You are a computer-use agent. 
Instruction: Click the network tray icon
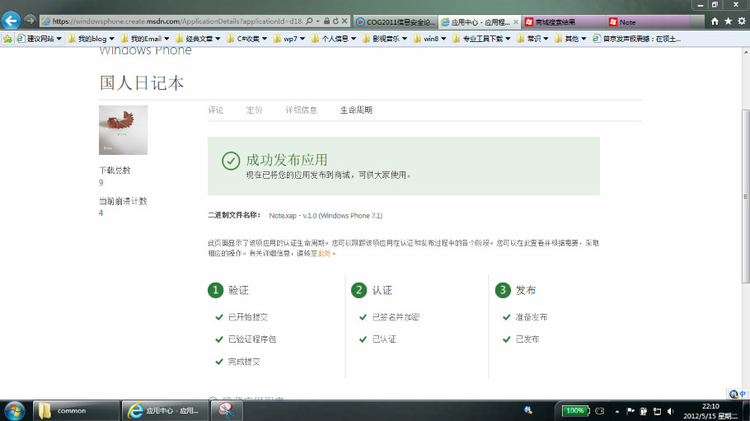point(657,411)
